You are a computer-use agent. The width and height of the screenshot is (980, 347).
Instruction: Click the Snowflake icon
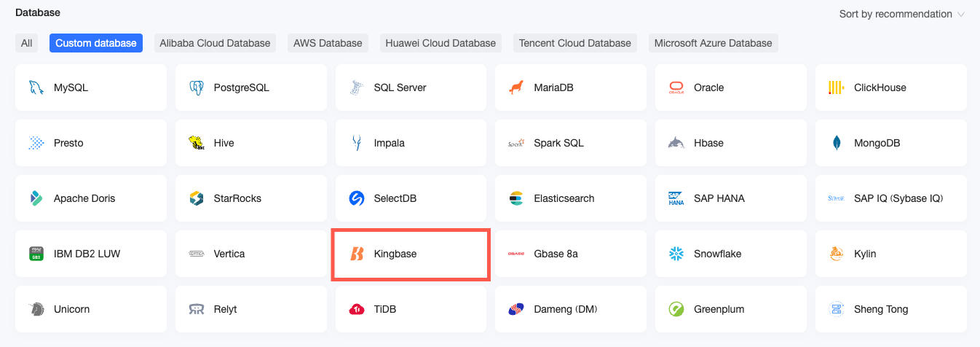pyautogui.click(x=676, y=254)
